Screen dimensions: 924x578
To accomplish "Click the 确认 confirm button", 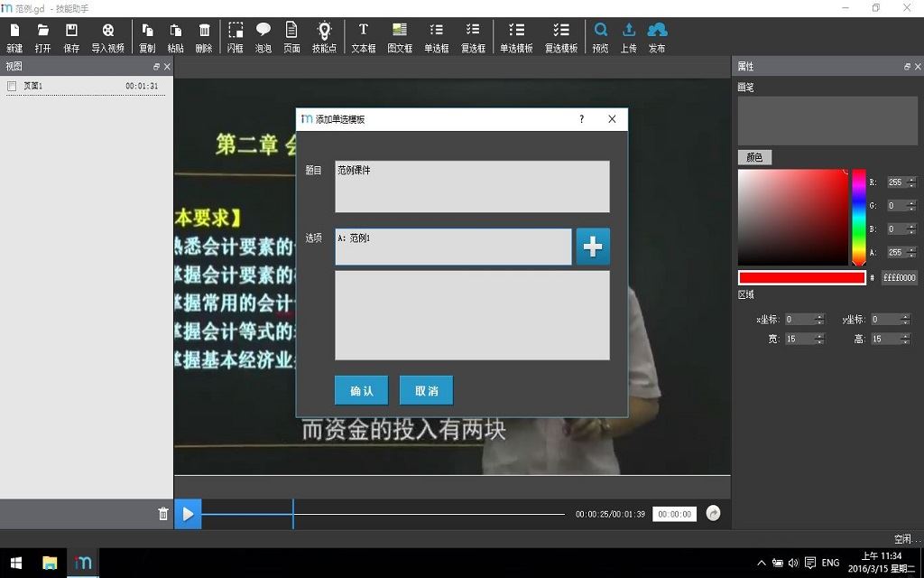I will click(x=361, y=390).
